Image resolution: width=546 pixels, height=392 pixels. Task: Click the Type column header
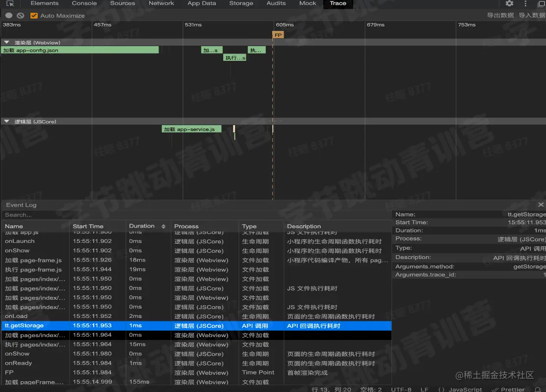pos(249,226)
